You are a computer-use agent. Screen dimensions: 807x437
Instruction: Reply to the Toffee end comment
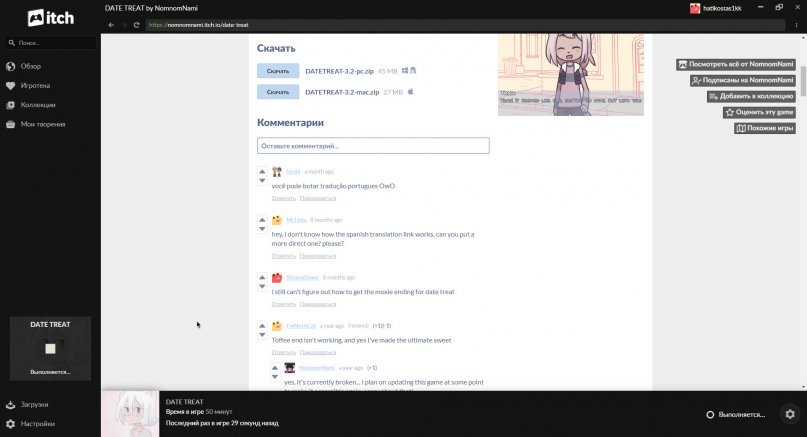click(284, 353)
